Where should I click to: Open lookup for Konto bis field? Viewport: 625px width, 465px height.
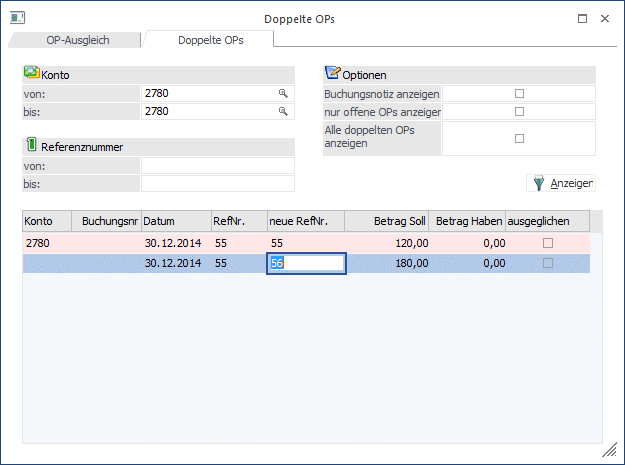click(283, 111)
